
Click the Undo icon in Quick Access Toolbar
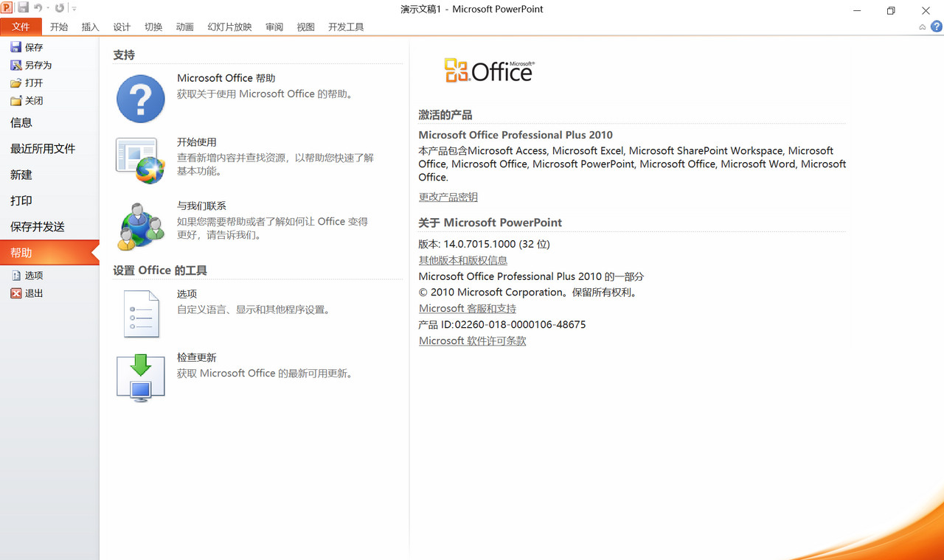coord(38,8)
